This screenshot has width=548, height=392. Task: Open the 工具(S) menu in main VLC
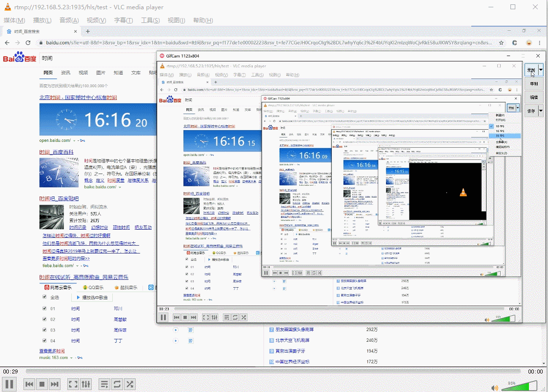150,20
